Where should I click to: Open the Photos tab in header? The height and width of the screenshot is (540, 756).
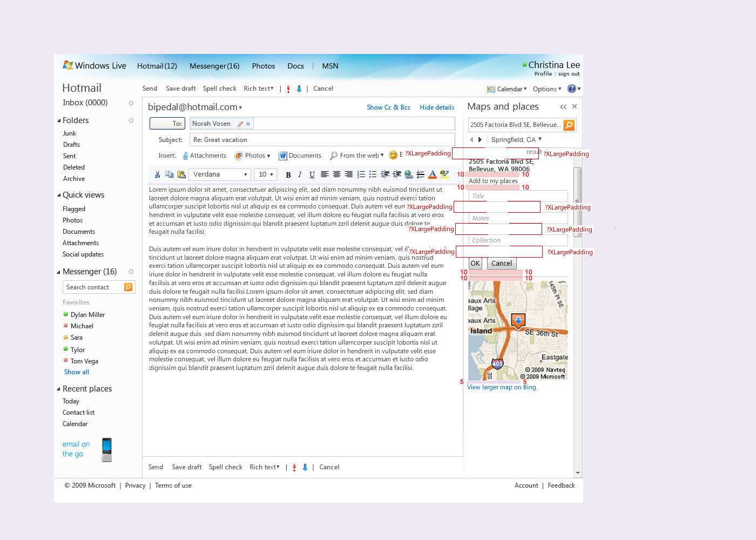[x=264, y=66]
